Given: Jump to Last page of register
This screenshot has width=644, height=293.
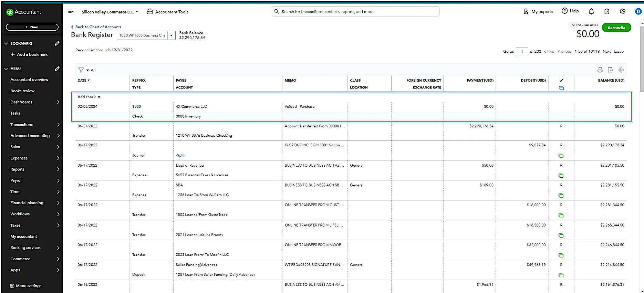Looking at the screenshot, I should click(619, 52).
